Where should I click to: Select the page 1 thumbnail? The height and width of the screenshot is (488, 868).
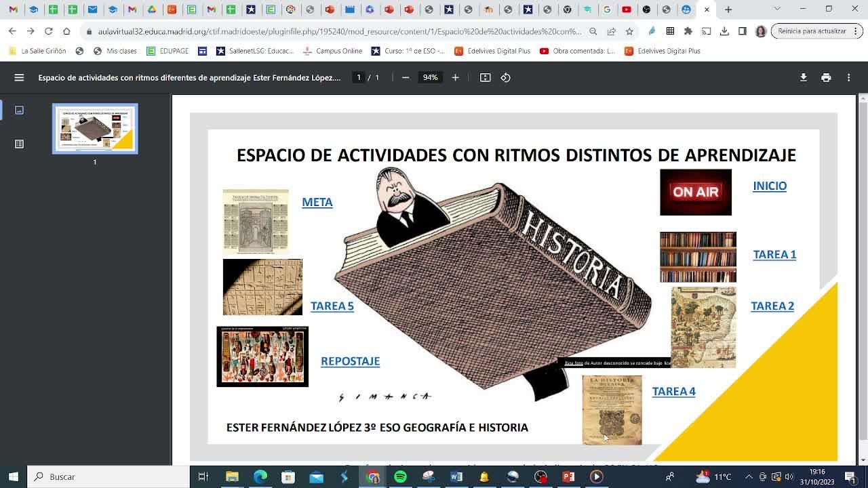point(95,129)
